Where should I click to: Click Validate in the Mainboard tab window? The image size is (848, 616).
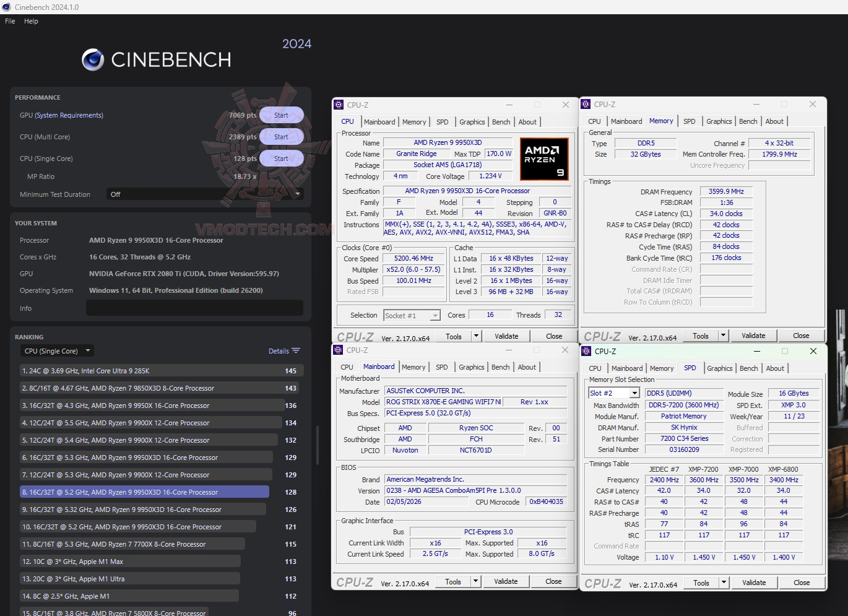(506, 581)
